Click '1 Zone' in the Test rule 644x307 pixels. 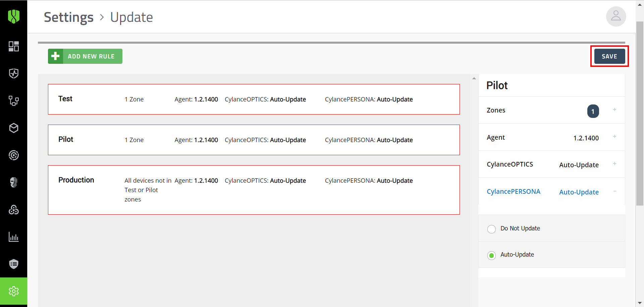(134, 99)
